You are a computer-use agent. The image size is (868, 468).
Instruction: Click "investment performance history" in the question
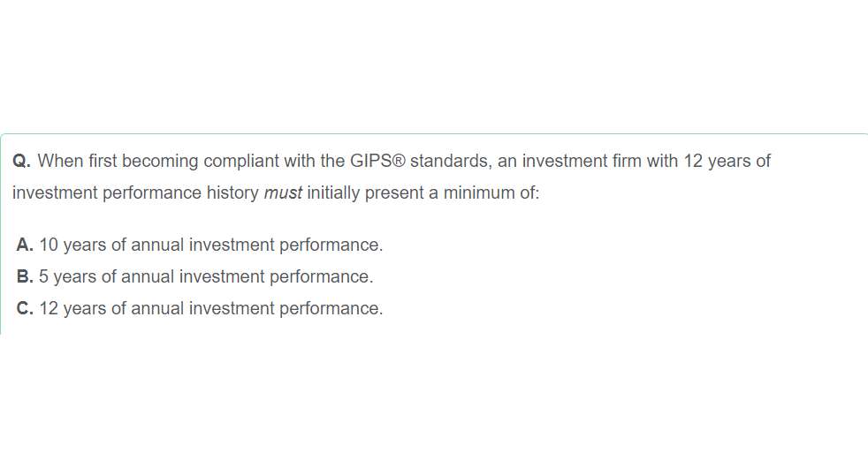coord(135,192)
